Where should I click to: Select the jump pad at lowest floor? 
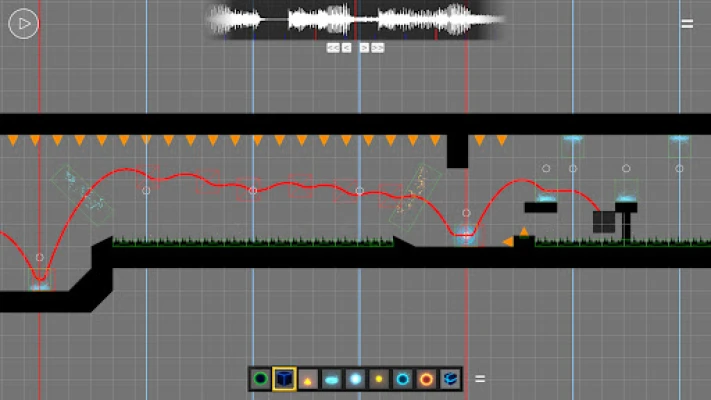(x=40, y=287)
